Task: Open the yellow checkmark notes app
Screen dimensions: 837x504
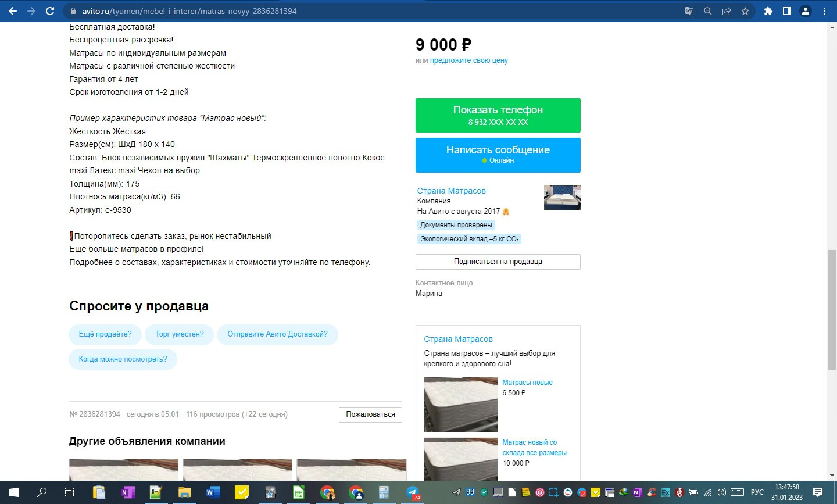Action: (241, 492)
